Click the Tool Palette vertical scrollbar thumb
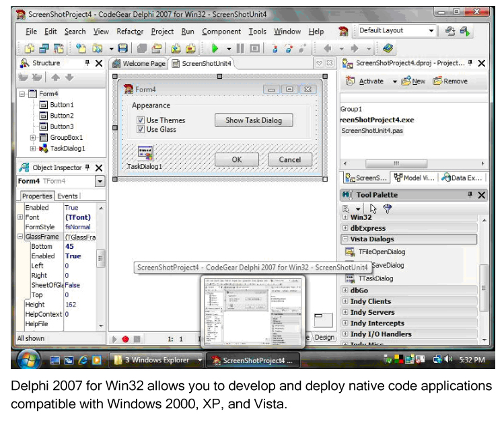The image size is (504, 427). click(483, 288)
